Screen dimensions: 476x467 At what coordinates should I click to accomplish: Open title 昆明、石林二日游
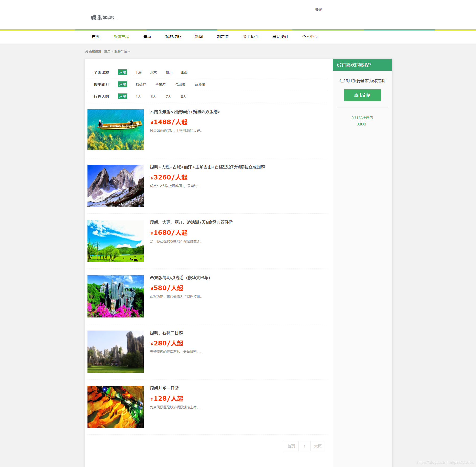click(166, 333)
